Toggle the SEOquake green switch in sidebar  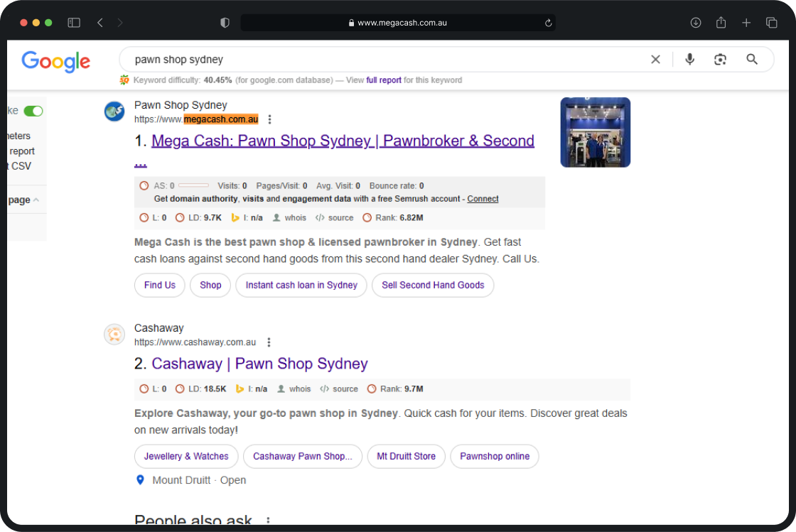pos(33,111)
